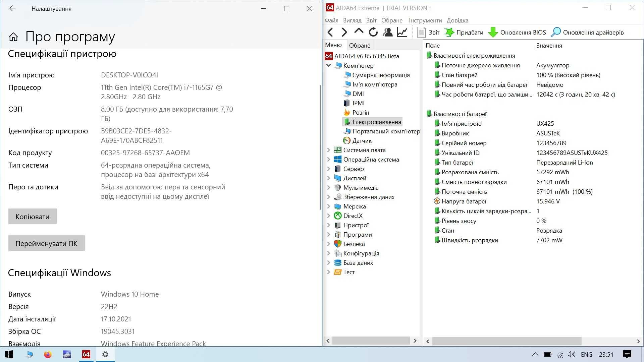Image resolution: width=644 pixels, height=362 pixels.
Task: Expand the Сервер node
Action: point(328,169)
